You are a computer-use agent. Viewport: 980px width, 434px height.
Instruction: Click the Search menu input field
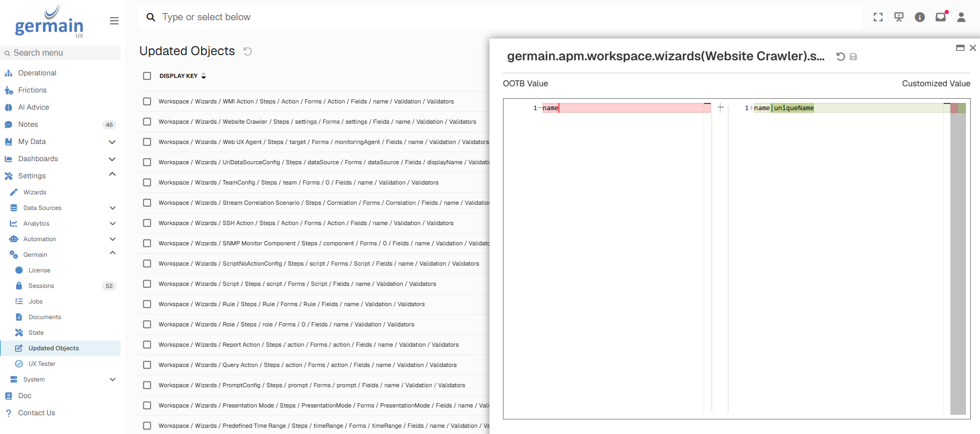(x=60, y=53)
